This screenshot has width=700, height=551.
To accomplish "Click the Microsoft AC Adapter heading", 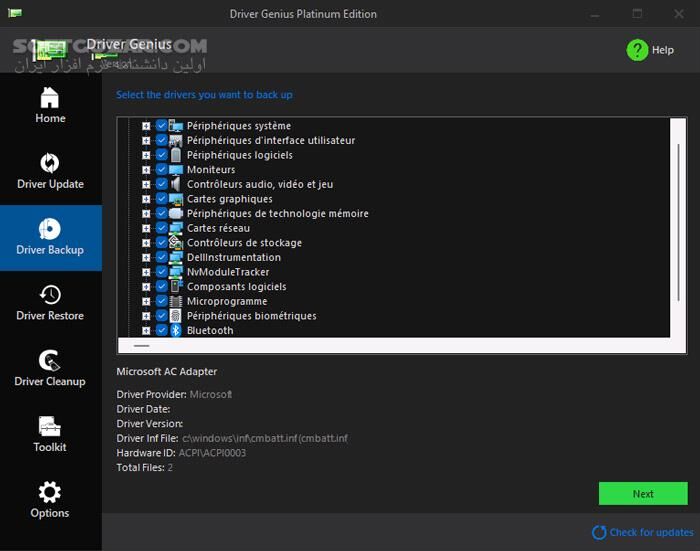I will [167, 372].
